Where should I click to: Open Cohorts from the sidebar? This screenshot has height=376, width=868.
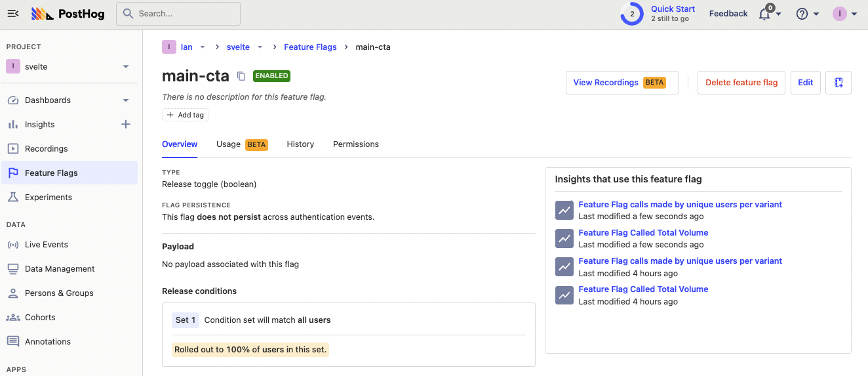[x=40, y=318]
